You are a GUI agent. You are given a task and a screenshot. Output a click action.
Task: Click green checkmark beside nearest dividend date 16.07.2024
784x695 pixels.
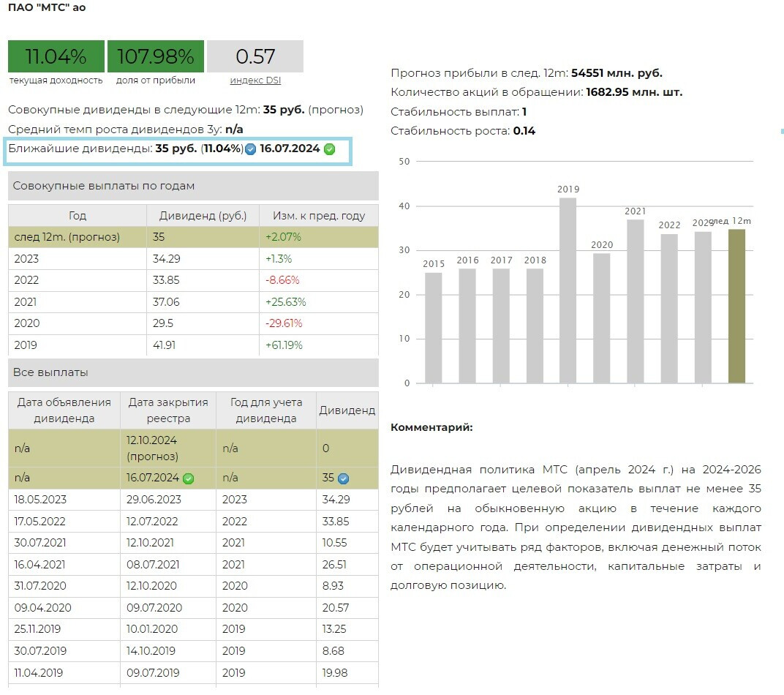coord(329,149)
